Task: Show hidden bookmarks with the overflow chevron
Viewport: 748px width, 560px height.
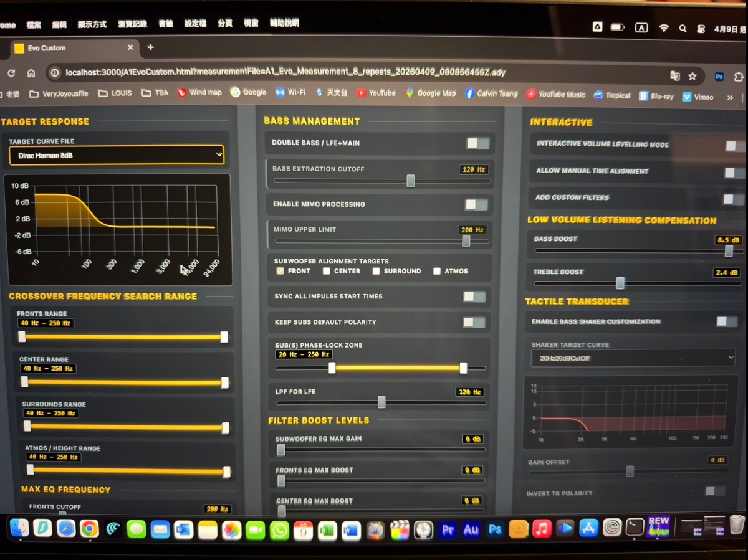Action: 730,97
